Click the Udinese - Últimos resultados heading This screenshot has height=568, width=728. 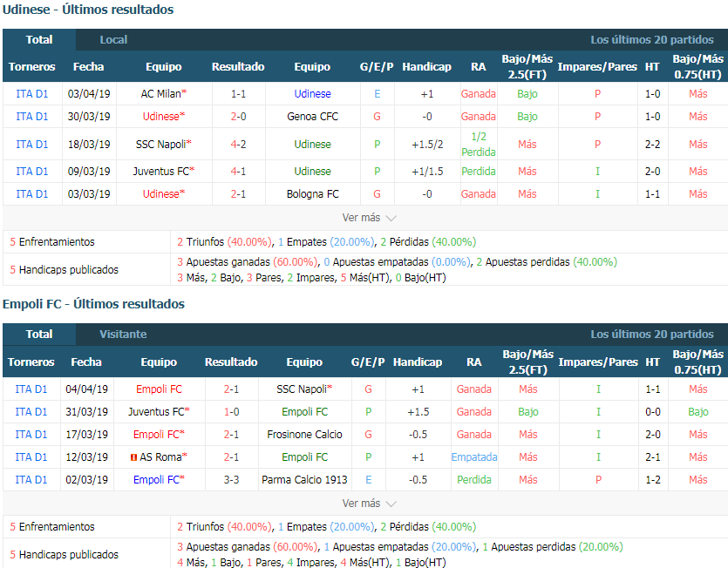(88, 10)
